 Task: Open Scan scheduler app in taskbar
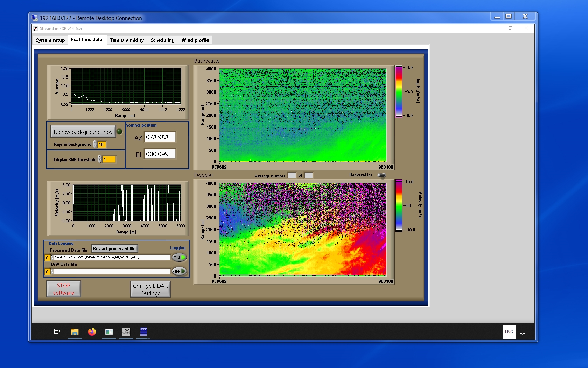point(126,332)
